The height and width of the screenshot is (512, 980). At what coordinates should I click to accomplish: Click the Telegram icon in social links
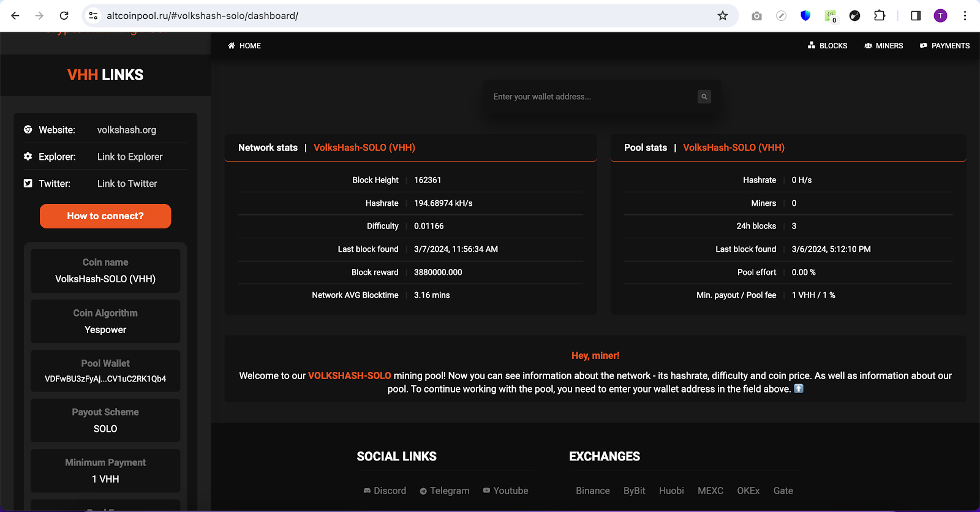(423, 491)
